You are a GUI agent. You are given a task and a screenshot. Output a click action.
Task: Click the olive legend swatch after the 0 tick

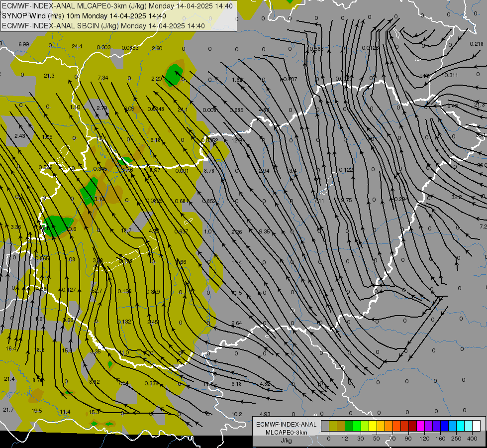(x=333, y=426)
